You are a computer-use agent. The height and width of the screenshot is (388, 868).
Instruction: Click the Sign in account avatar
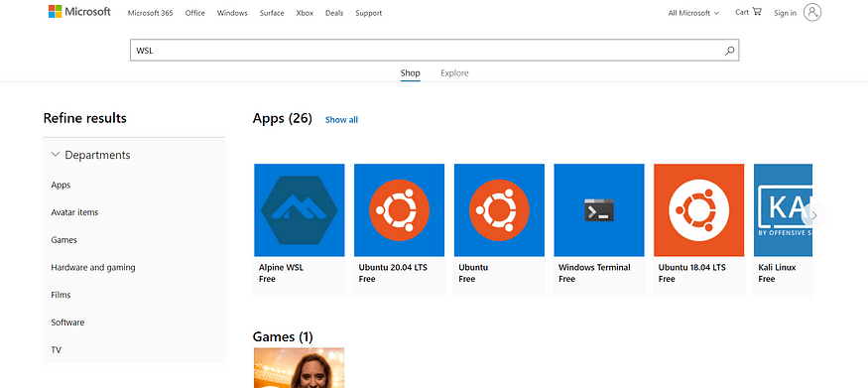812,12
